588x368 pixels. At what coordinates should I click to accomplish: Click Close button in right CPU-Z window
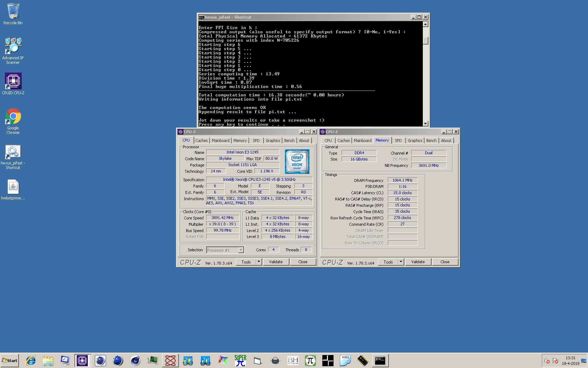coord(445,262)
